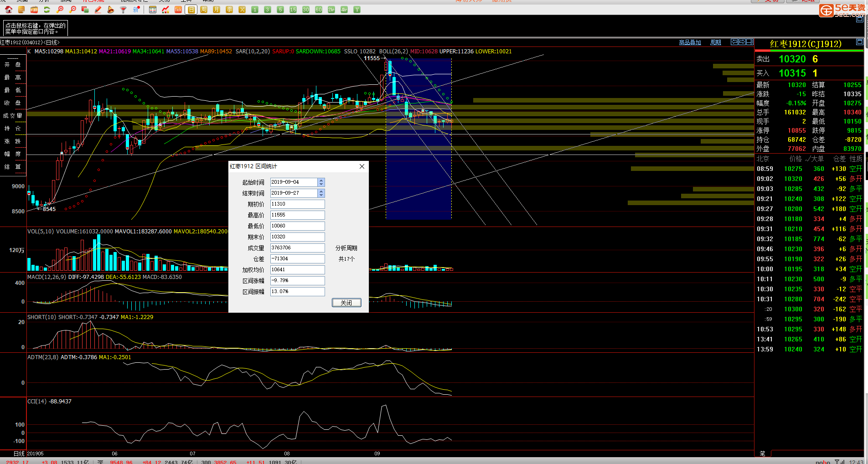Open the quote list table icon
The width and height of the screenshot is (868, 464).
coord(153,10)
